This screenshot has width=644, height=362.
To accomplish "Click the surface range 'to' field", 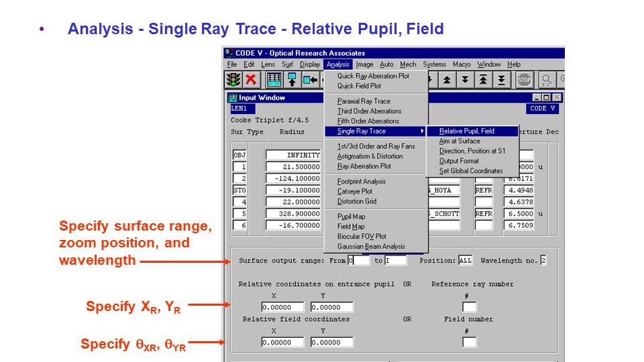I will tap(396, 260).
